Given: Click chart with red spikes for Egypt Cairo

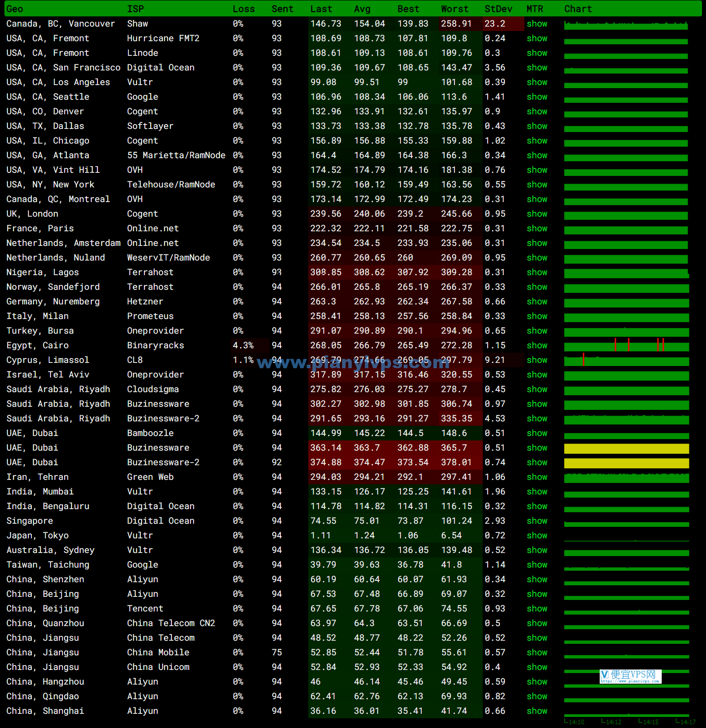Looking at the screenshot, I should pos(626,346).
